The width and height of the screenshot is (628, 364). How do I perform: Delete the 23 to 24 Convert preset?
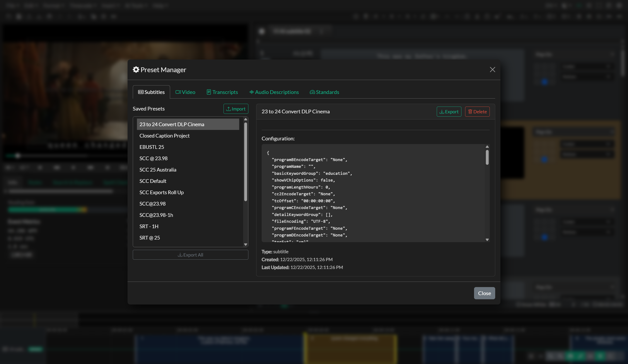(x=477, y=112)
